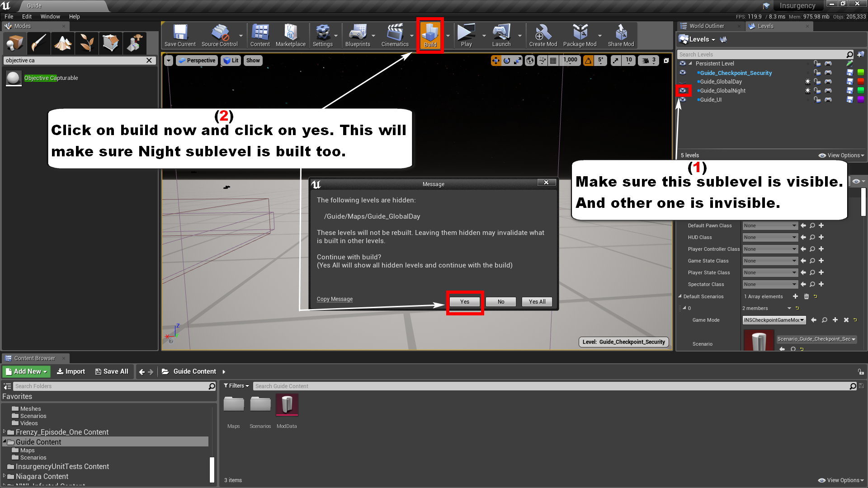Click the Add New button
Screen dimensions: 868x488
27,371
